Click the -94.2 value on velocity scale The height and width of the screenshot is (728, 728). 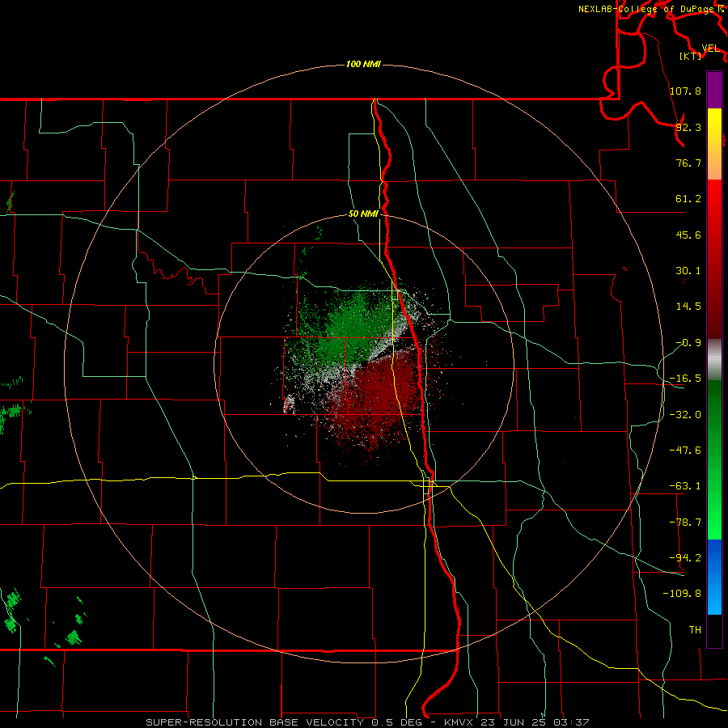[x=685, y=558]
